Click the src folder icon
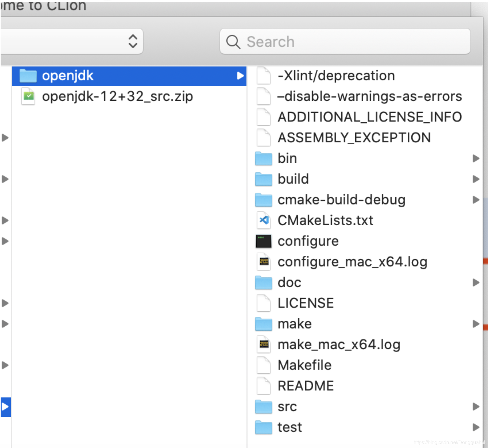The height and width of the screenshot is (448, 488). click(x=264, y=407)
